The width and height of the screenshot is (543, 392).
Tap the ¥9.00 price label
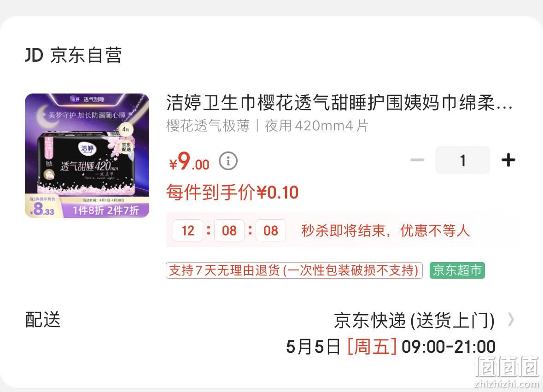tap(189, 161)
